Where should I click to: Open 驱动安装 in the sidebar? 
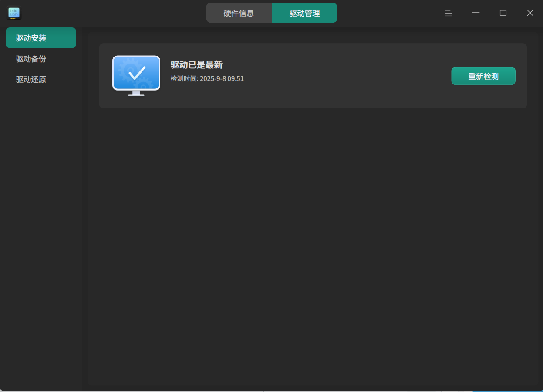(x=41, y=38)
